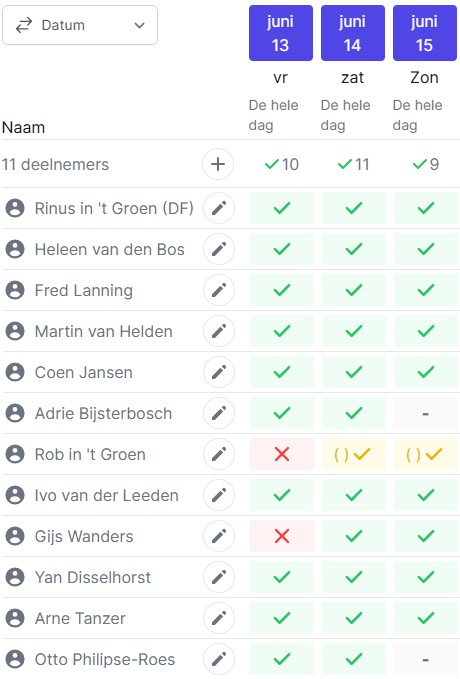Select the juni 13 date header

281,33
